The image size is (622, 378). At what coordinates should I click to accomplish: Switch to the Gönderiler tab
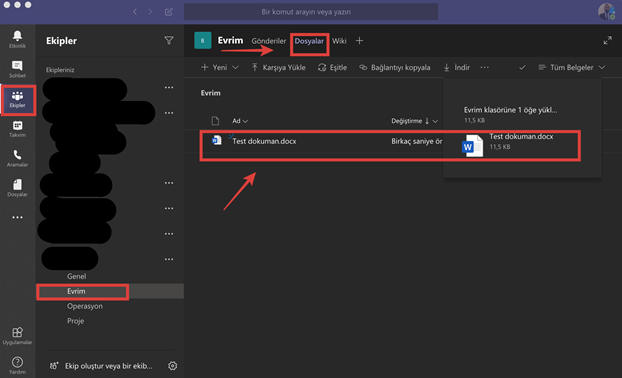click(x=269, y=41)
